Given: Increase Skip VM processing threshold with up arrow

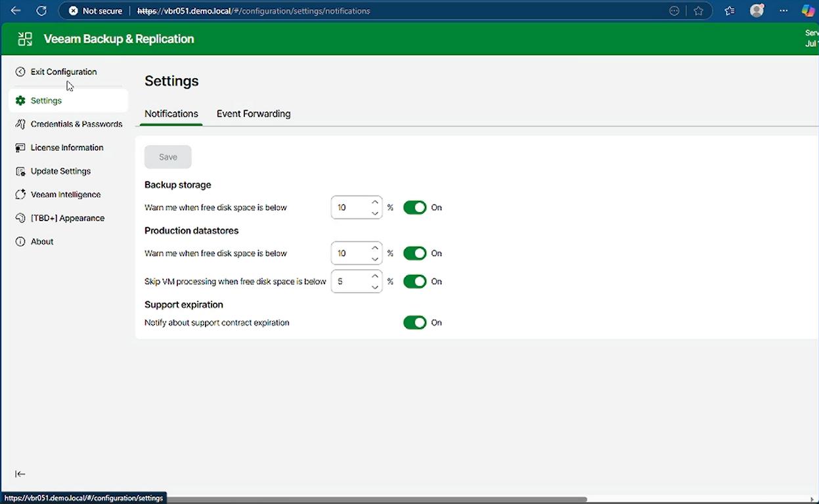Looking at the screenshot, I should [375, 276].
